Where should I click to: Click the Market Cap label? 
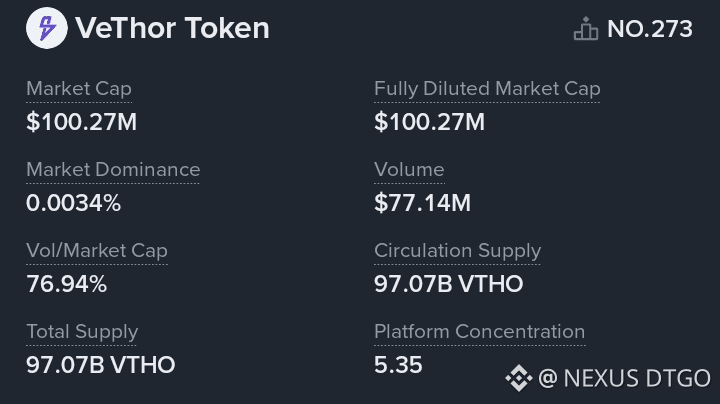click(78, 88)
